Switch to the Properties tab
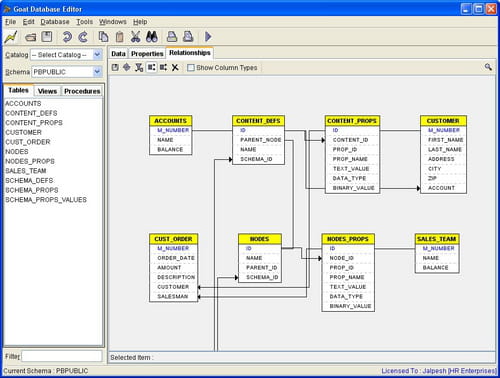Screen dimensions: 500x378 [x=147, y=54]
